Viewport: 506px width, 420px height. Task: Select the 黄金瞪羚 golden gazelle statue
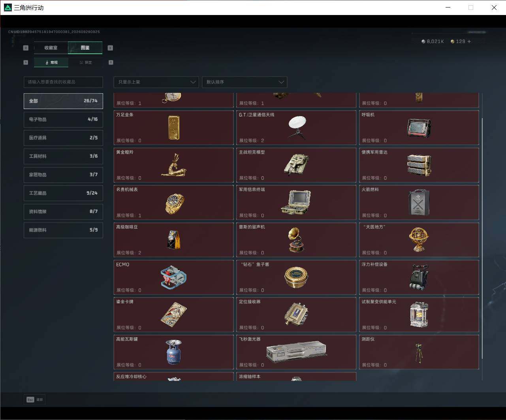point(173,165)
